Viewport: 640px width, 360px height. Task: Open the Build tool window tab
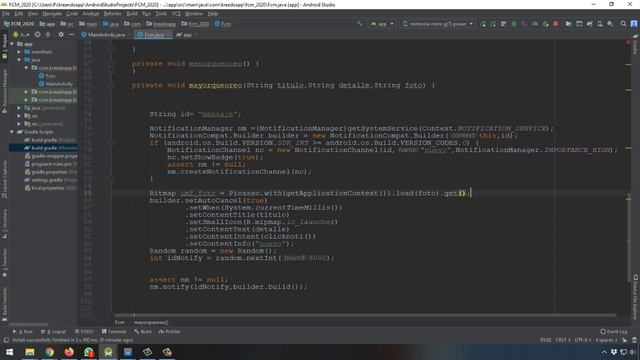(x=143, y=332)
